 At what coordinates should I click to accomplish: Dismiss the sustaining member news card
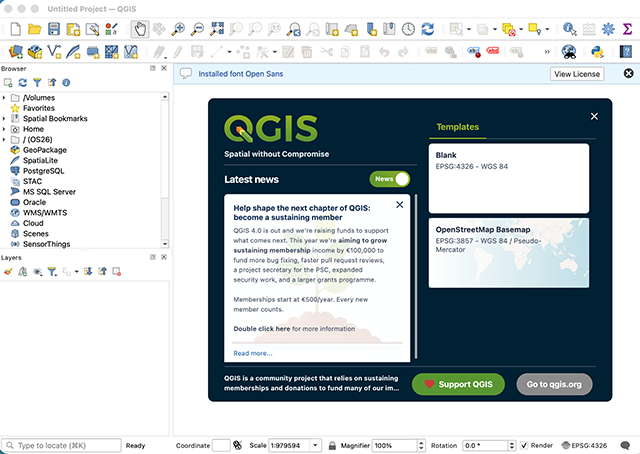pos(400,205)
